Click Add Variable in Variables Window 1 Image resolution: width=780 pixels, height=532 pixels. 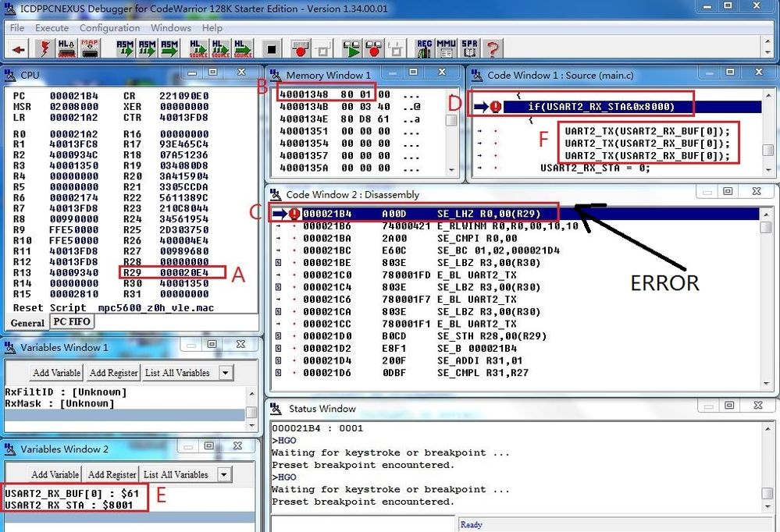click(57, 372)
